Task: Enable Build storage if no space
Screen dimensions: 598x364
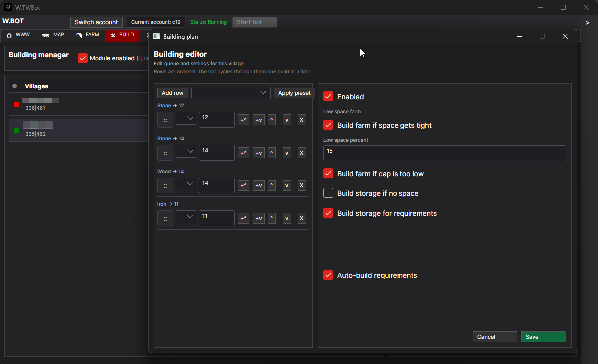Action: 328,193
